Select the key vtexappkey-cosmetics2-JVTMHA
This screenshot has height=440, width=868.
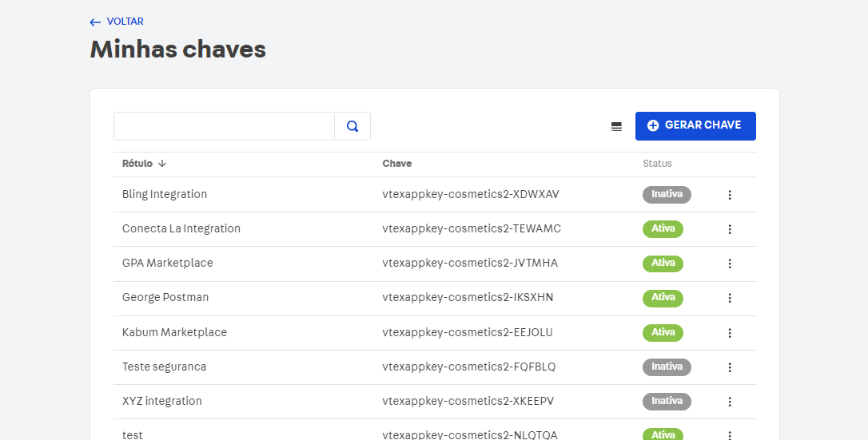click(x=470, y=263)
